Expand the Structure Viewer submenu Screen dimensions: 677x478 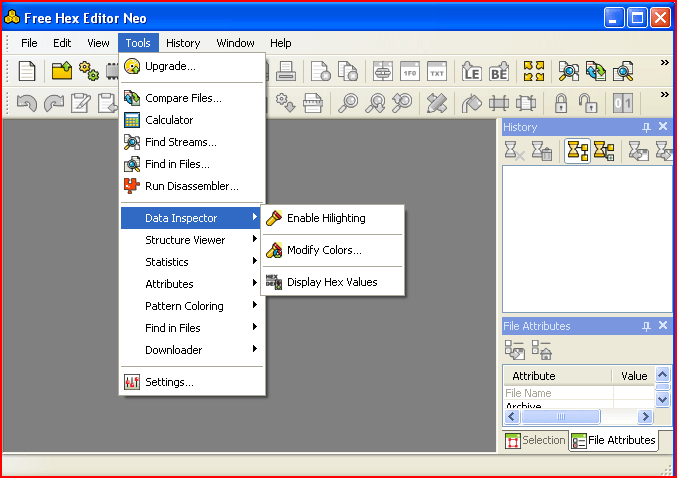[190, 240]
